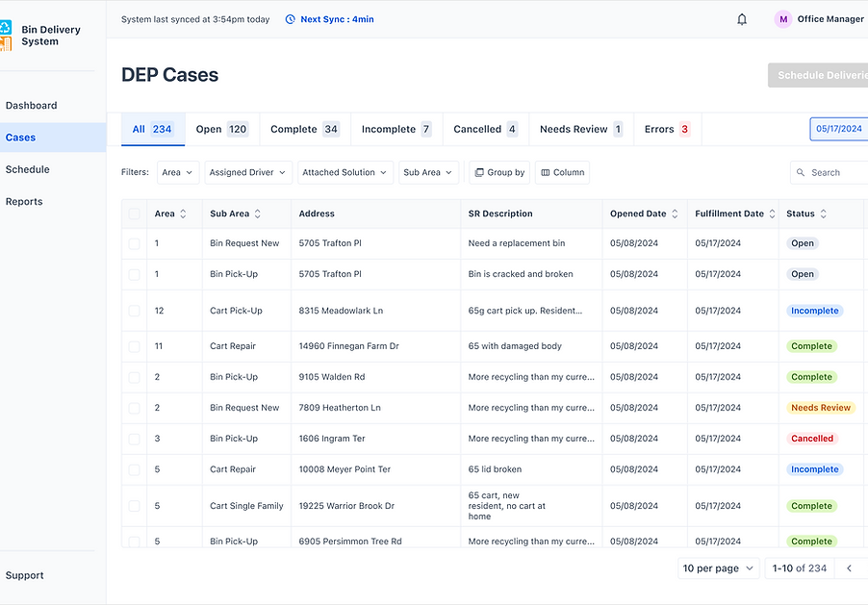Open the 10 per page dropdown
This screenshot has width=868, height=605.
(718, 568)
